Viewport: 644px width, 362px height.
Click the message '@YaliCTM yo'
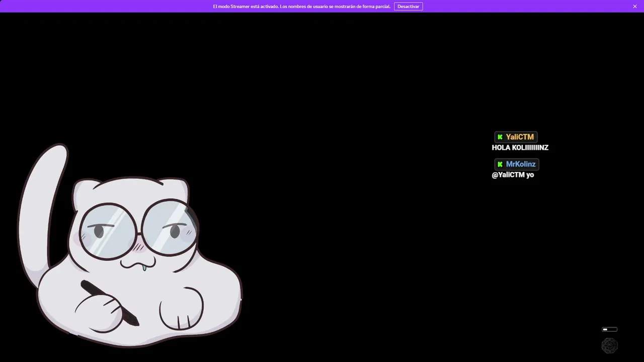513,175
